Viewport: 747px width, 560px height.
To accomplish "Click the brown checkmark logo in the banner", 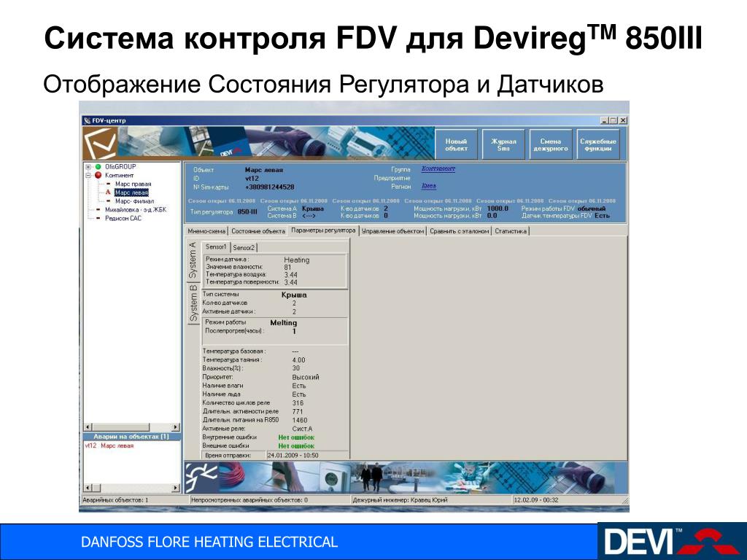I will pos(100,143).
